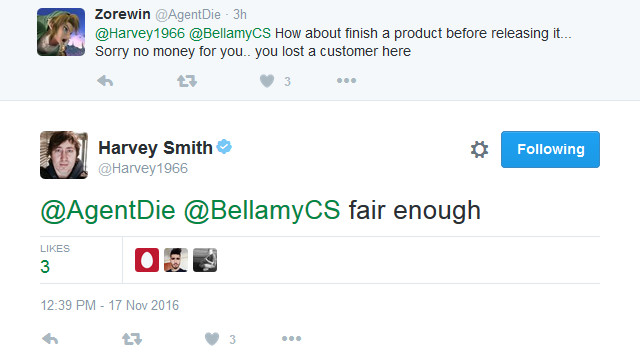Toggle the Following button

(x=550, y=149)
